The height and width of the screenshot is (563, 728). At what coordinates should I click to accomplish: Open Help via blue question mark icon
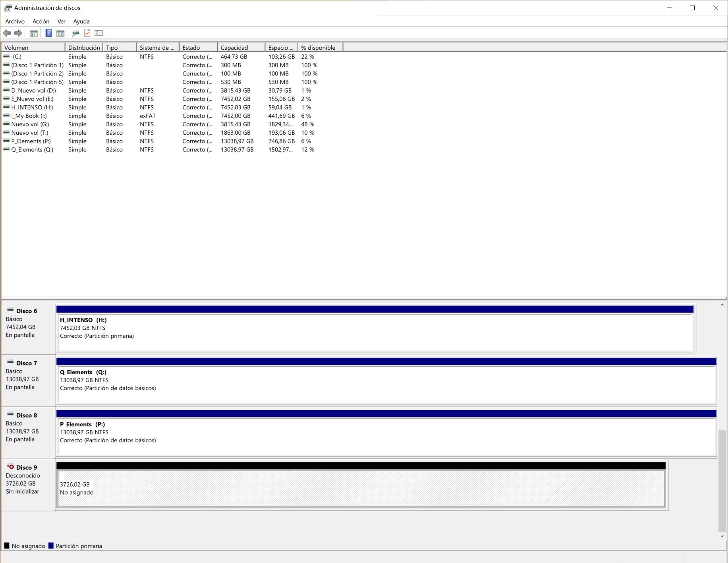pyautogui.click(x=48, y=33)
